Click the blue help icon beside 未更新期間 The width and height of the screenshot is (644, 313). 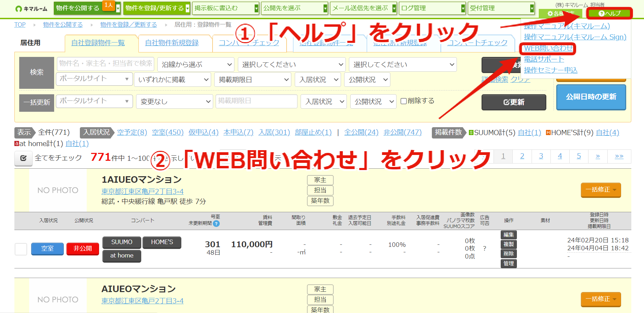click(216, 224)
